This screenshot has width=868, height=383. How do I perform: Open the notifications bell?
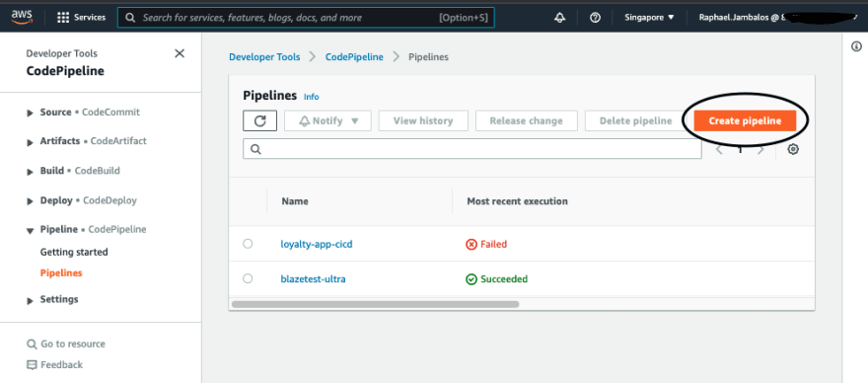click(x=559, y=17)
